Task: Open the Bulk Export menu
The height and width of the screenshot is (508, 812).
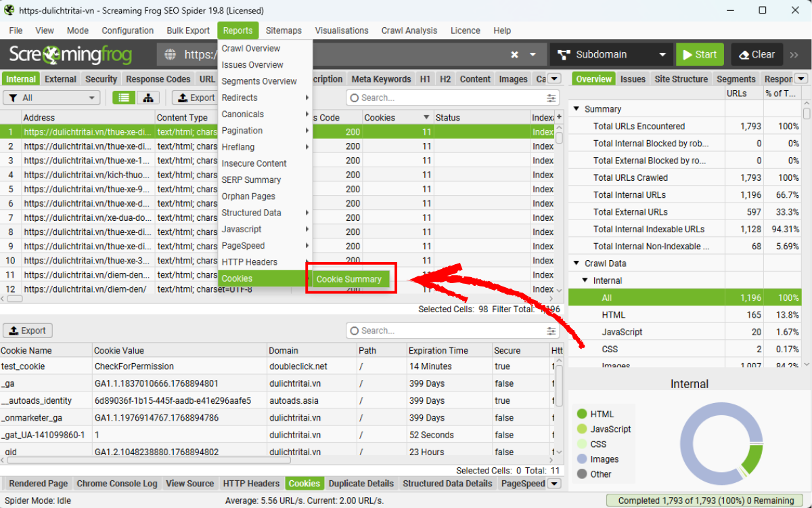Action: pos(188,30)
